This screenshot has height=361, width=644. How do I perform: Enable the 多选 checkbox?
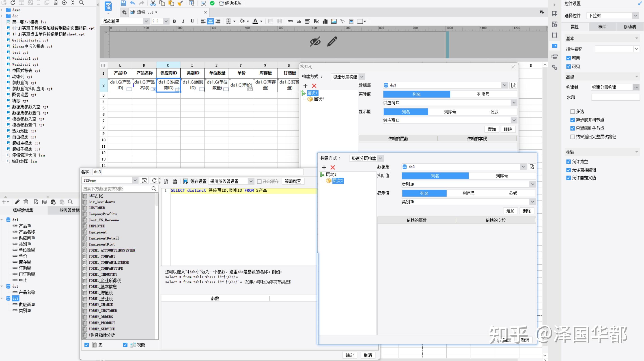point(573,112)
